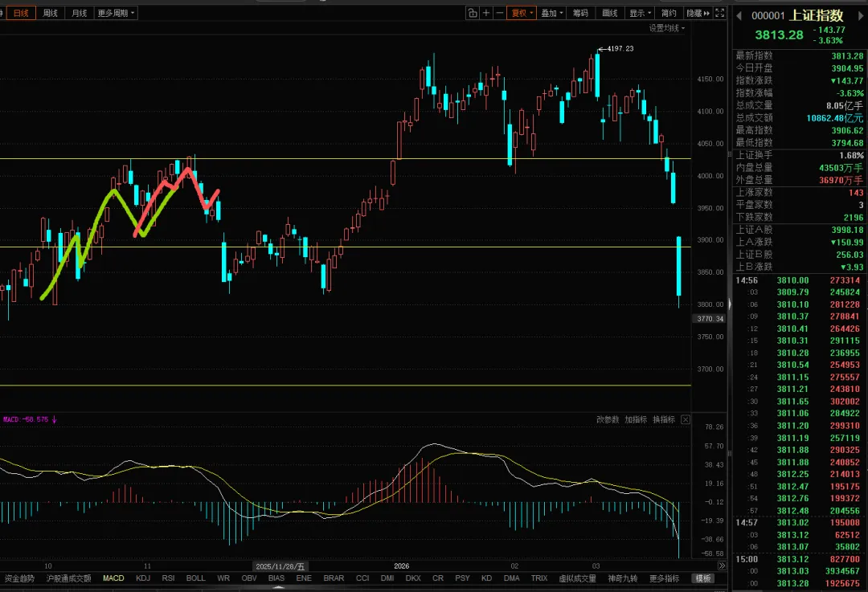Open 显示 dropdown
Screen dimensions: 868x592
tap(640, 13)
